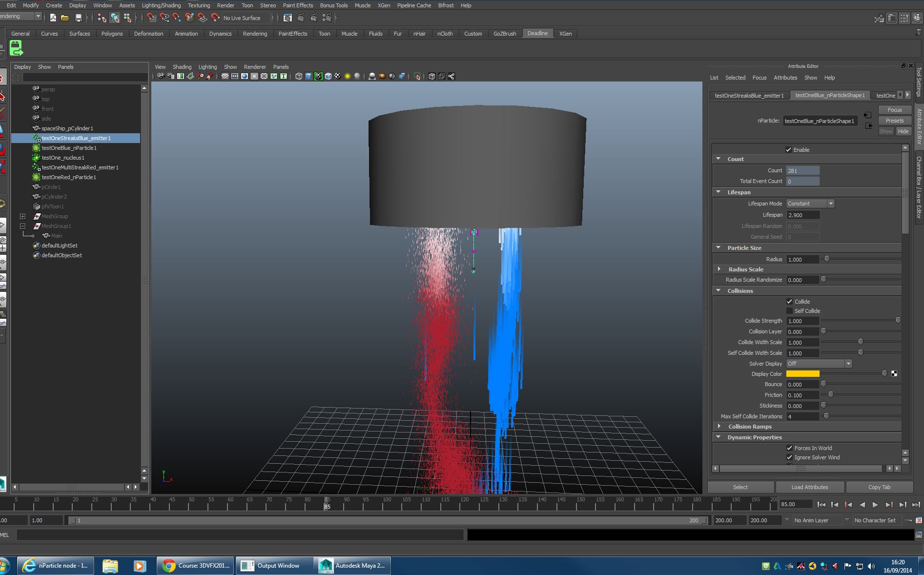
Task: Open the Lighting/Shading menu
Action: tap(161, 5)
